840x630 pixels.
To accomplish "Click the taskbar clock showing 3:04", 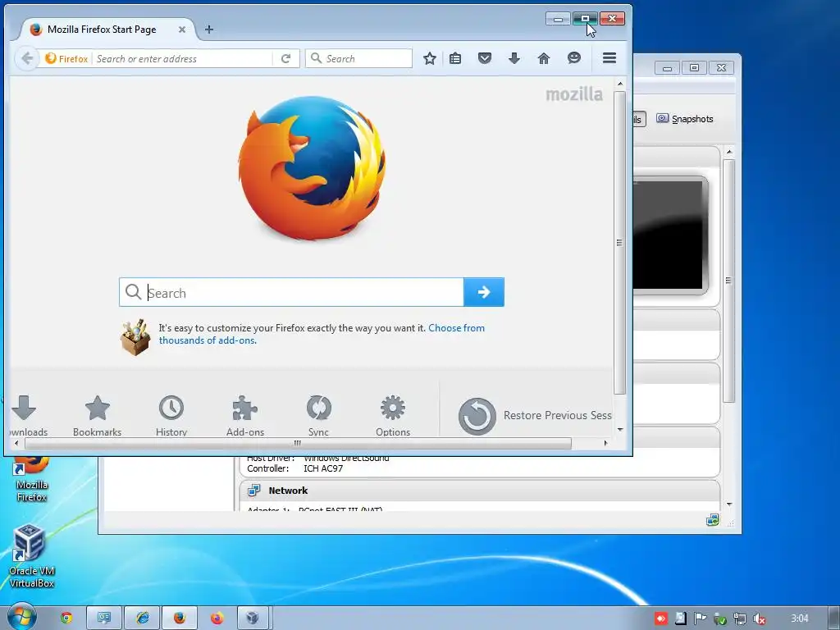I will pyautogui.click(x=799, y=619).
